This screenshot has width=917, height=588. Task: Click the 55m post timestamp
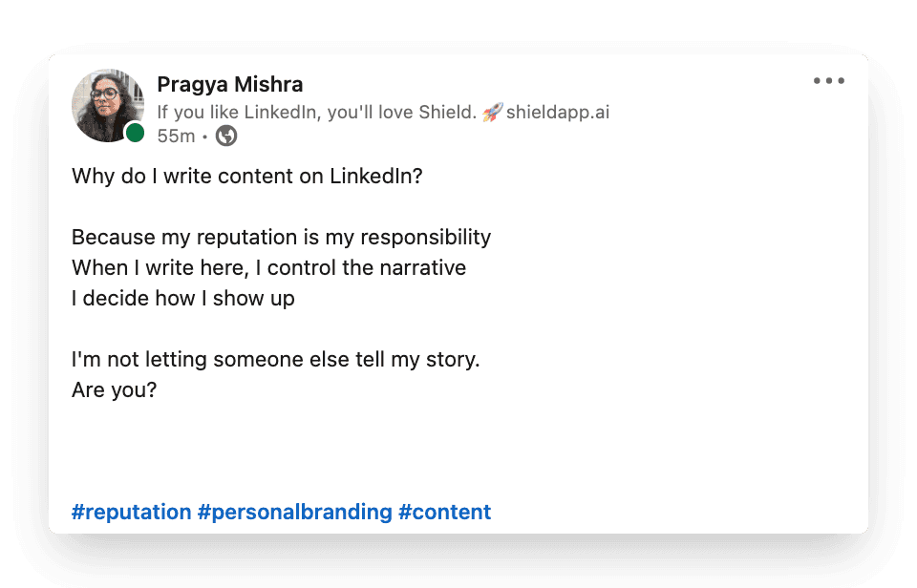point(176,136)
